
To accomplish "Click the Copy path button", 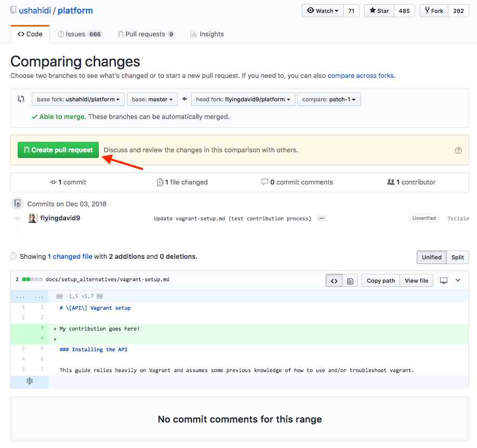I will point(381,281).
